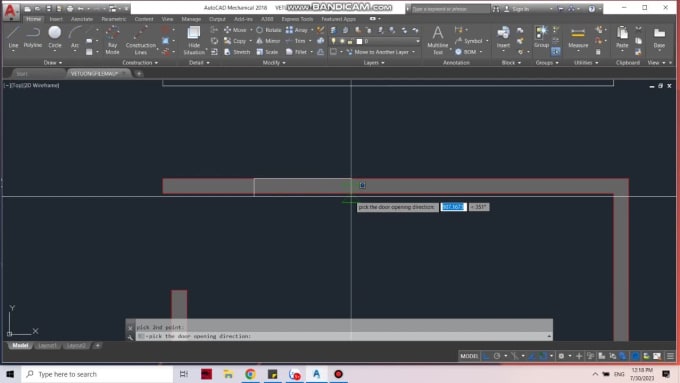The width and height of the screenshot is (680, 383).
Task: Switch to the Layout1 tab
Action: [47, 346]
